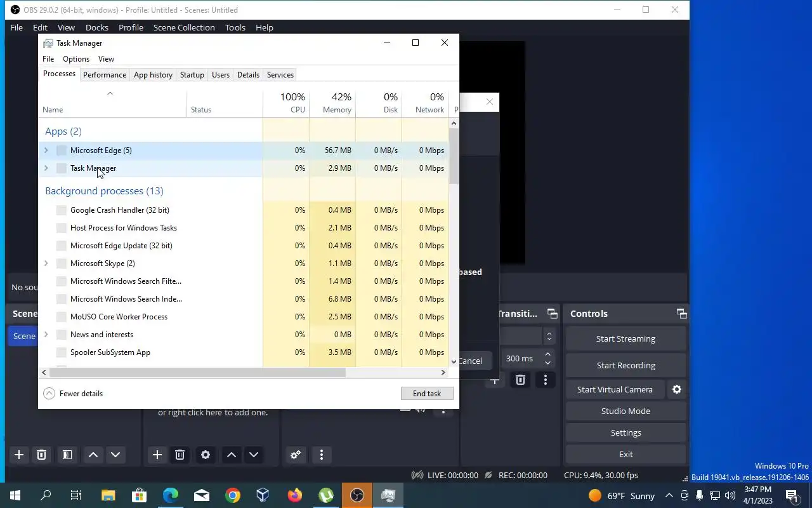The height and width of the screenshot is (508, 812).
Task: Switch to the Performance tab
Action: click(x=105, y=75)
